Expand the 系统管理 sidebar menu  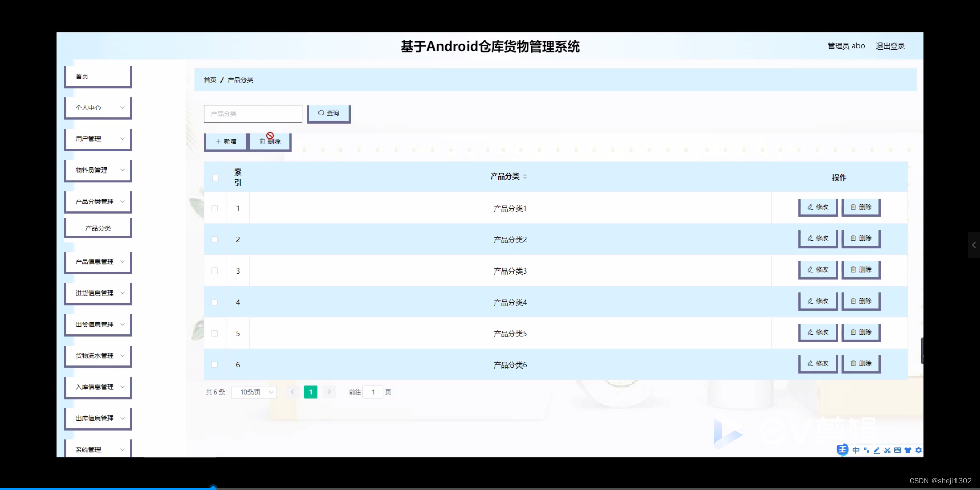coord(97,449)
